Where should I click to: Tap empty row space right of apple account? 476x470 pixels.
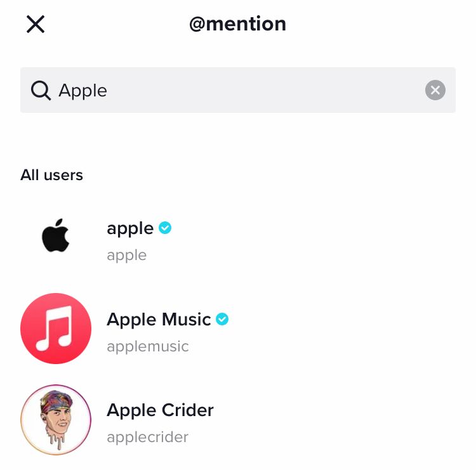(315, 237)
